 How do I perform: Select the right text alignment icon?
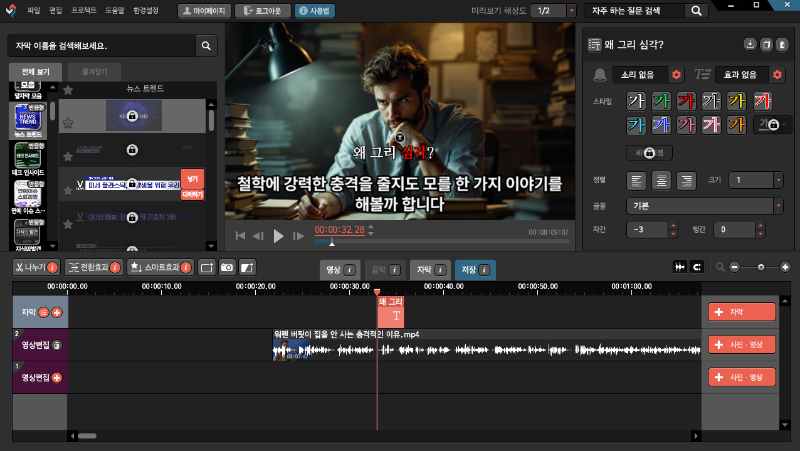point(685,180)
